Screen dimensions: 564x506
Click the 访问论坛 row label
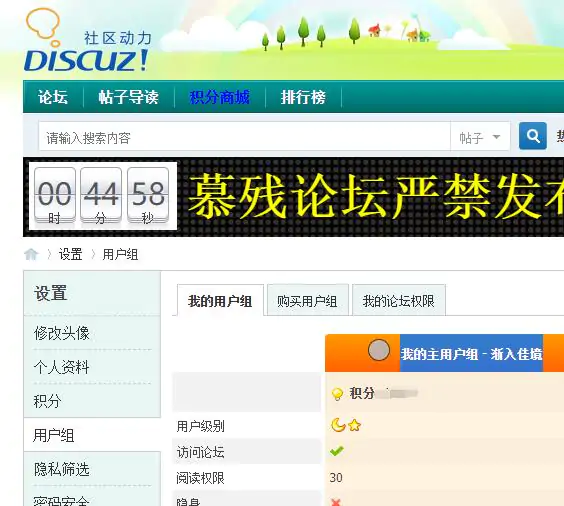pyautogui.click(x=200, y=452)
